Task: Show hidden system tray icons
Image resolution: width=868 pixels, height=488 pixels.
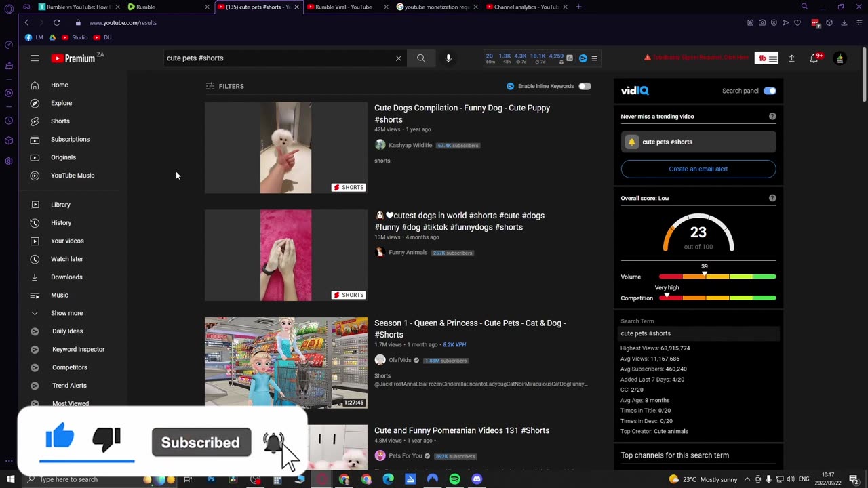Action: (x=749, y=479)
